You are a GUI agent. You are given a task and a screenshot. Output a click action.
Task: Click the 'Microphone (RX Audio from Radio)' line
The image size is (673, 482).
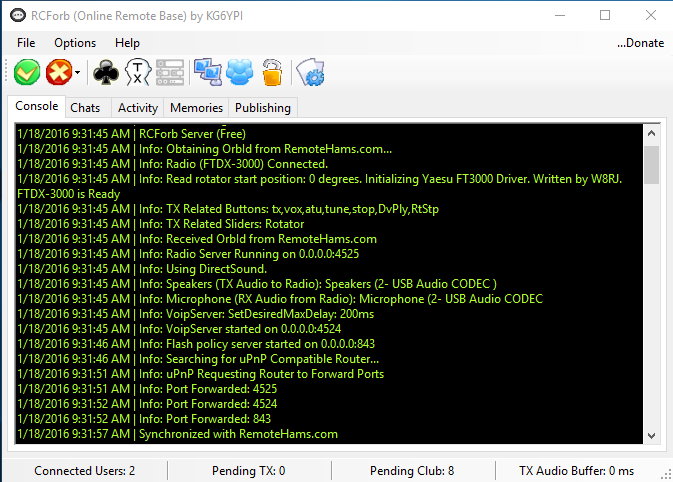pos(280,299)
